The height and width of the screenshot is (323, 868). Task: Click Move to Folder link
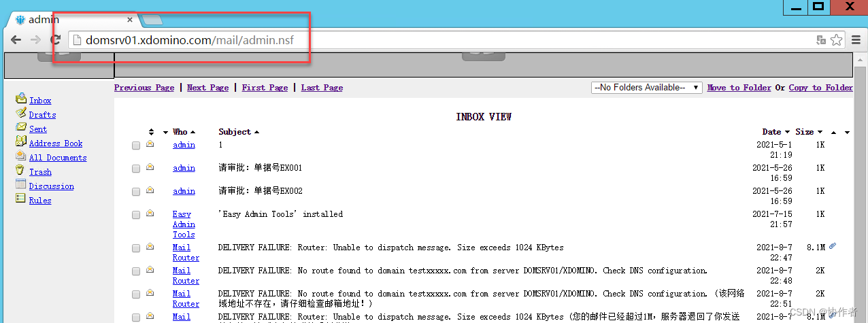click(x=739, y=88)
